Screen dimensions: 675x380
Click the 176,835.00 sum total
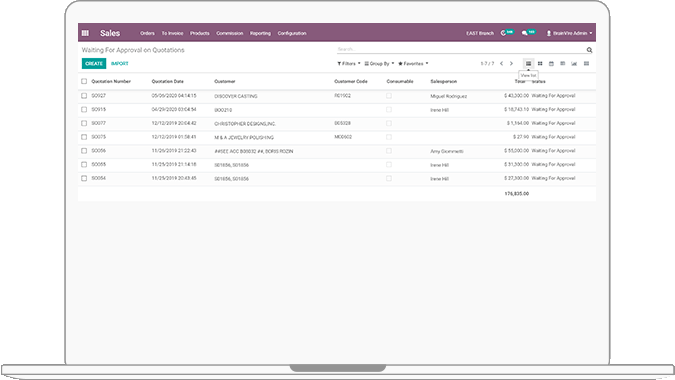point(517,194)
